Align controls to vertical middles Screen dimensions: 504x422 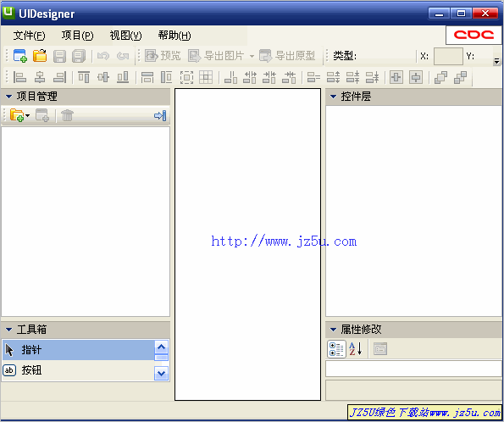tap(103, 77)
